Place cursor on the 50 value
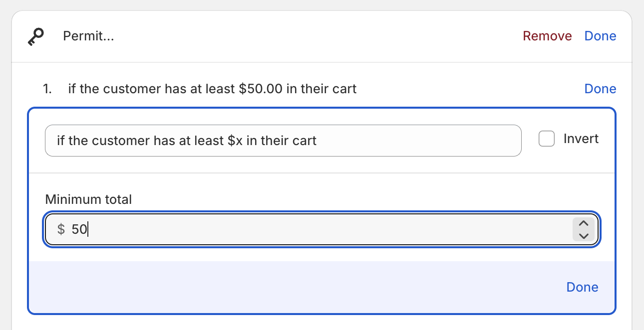The width and height of the screenshot is (644, 330). point(79,229)
